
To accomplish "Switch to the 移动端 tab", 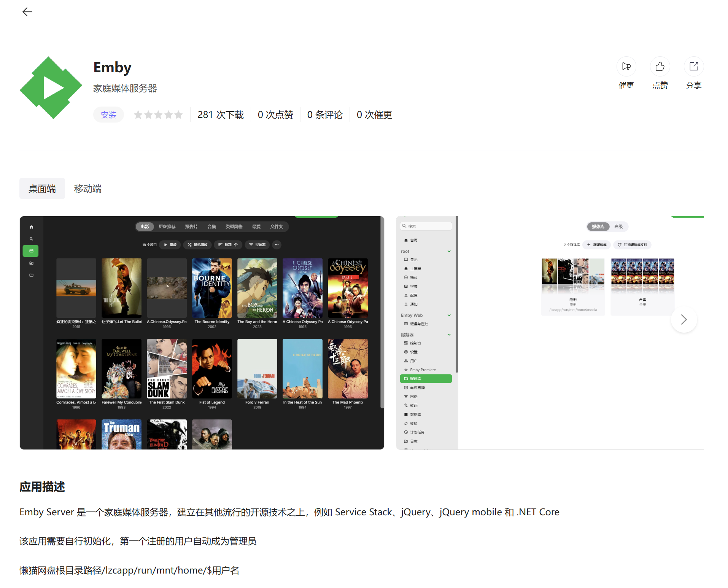I will click(x=88, y=189).
